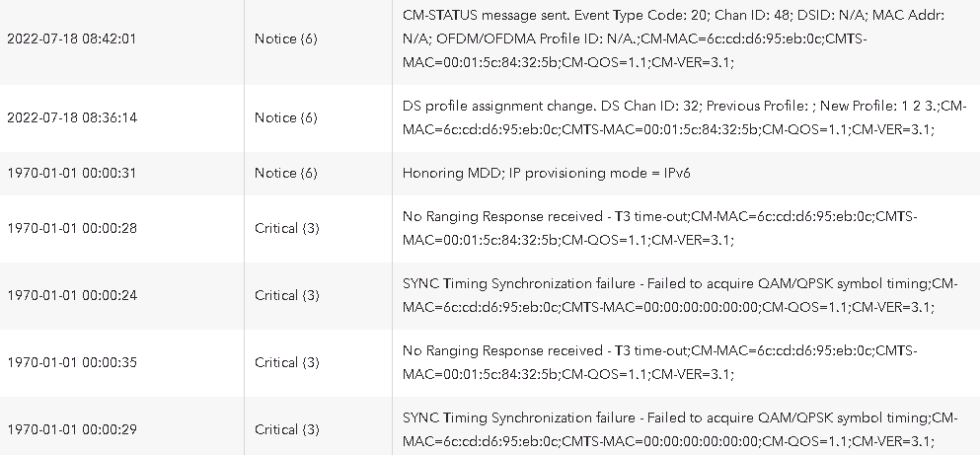Image resolution: width=980 pixels, height=455 pixels.
Task: Select the 2022-07-18 08:36:14 timestamp cell
Action: 71,117
